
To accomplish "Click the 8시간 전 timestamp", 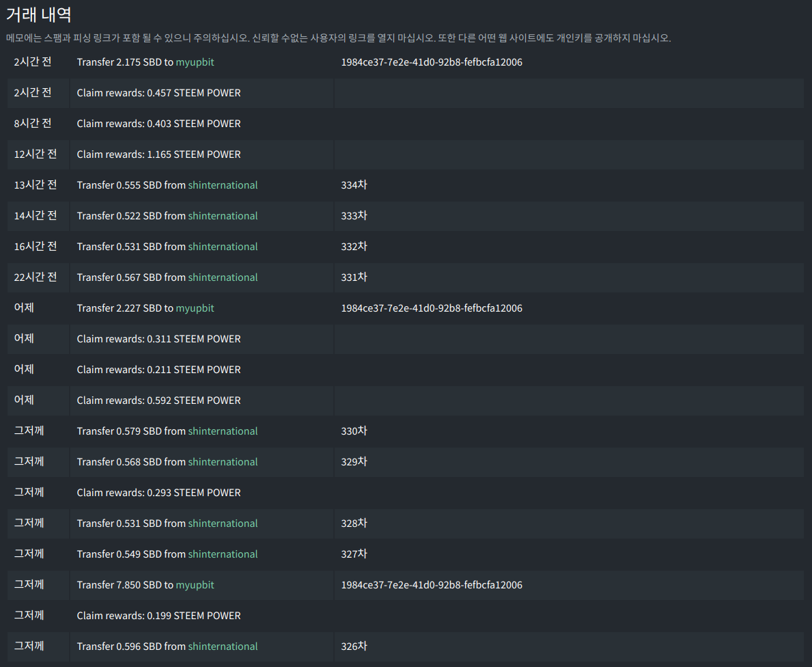I will click(32, 124).
